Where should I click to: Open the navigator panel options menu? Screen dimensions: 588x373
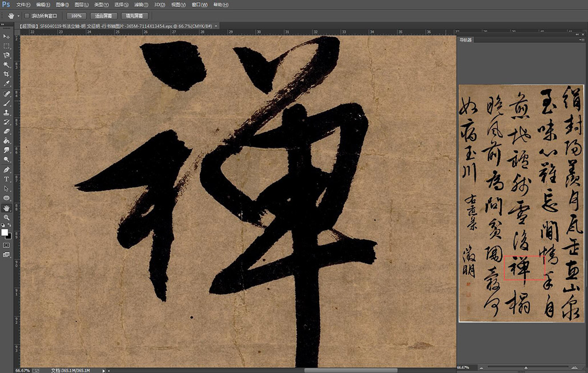tap(582, 40)
